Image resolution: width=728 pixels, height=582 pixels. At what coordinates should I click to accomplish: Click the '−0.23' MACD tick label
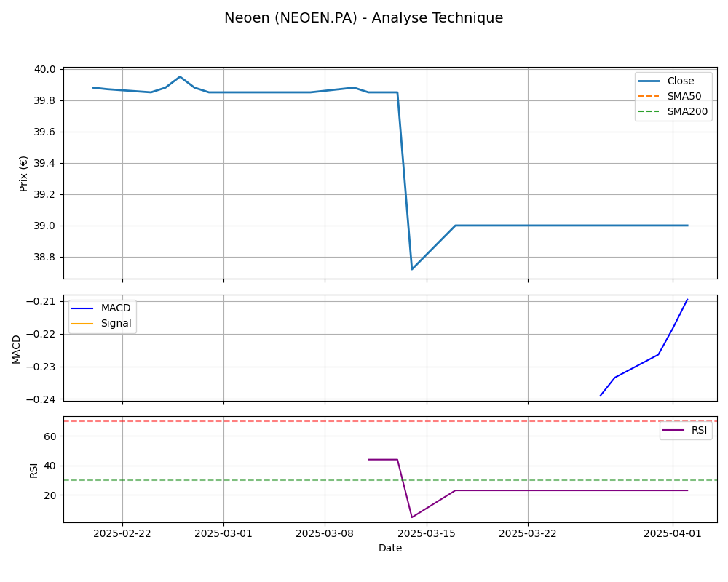coord(41,367)
